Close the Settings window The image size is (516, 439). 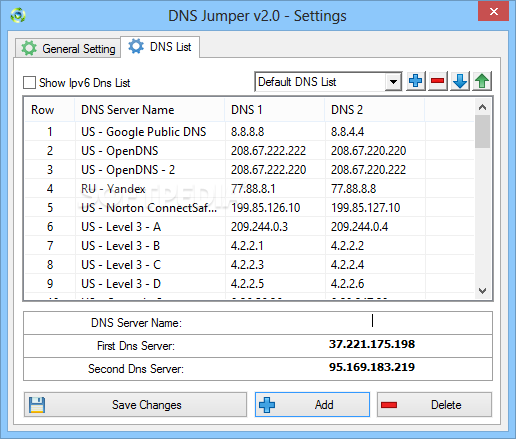(x=494, y=12)
